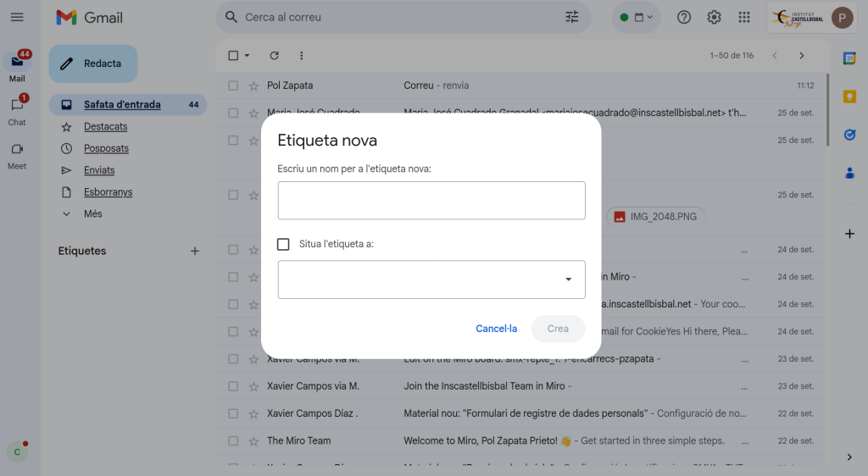Click the search options filter icon
This screenshot has height=476, width=868.
572,17
